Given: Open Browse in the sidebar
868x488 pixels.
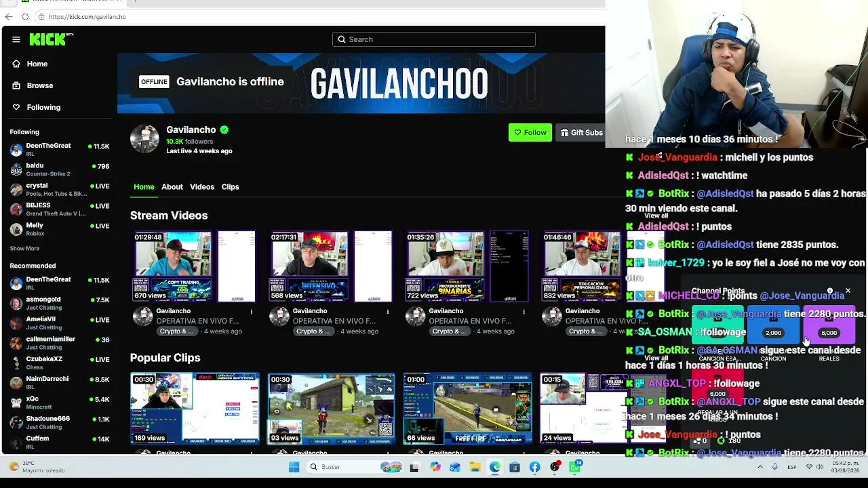Looking at the screenshot, I should (33, 85).
